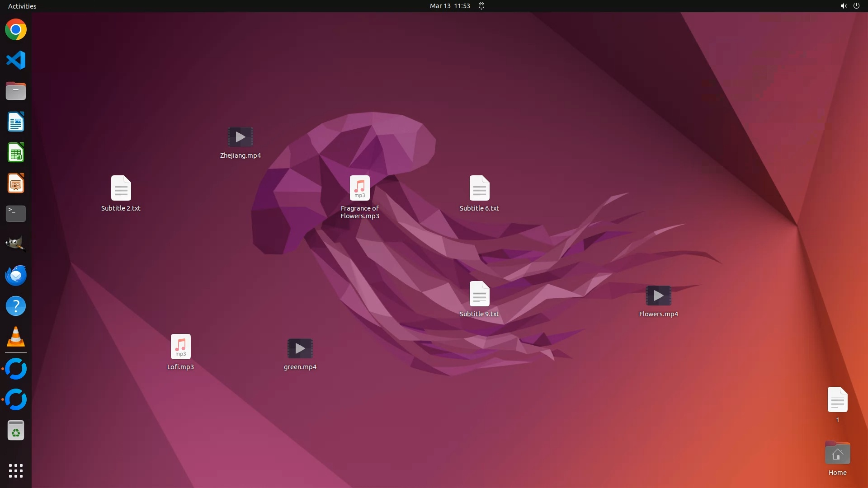Click the power icon in top bar
This screenshot has height=488, width=868.
[x=856, y=6]
